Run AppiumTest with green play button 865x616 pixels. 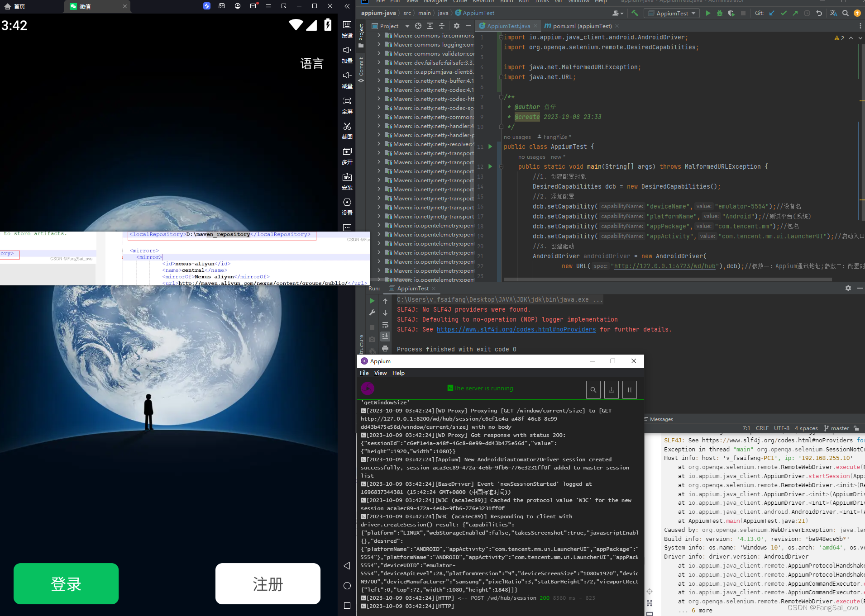[708, 13]
